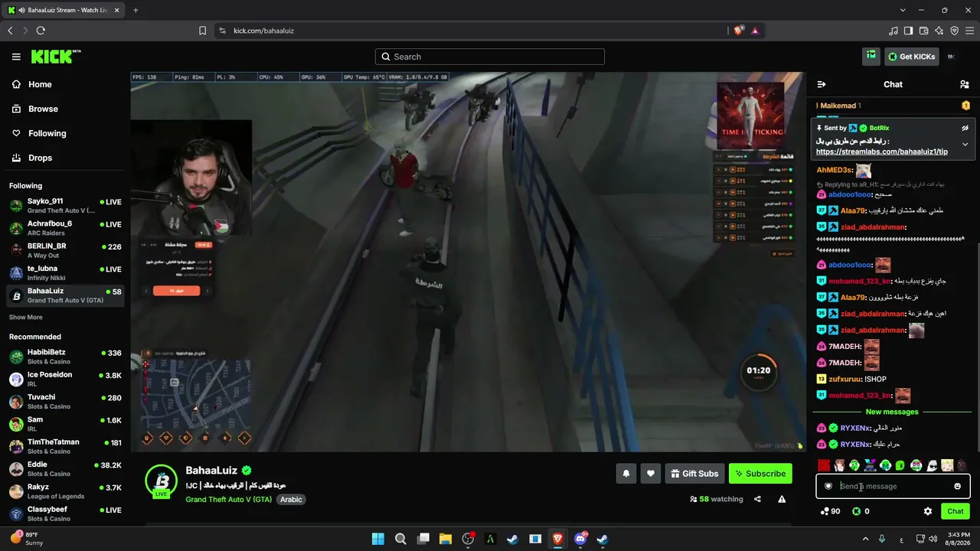Open the chat users list icon
This screenshot has width=980, height=551.
(x=965, y=84)
